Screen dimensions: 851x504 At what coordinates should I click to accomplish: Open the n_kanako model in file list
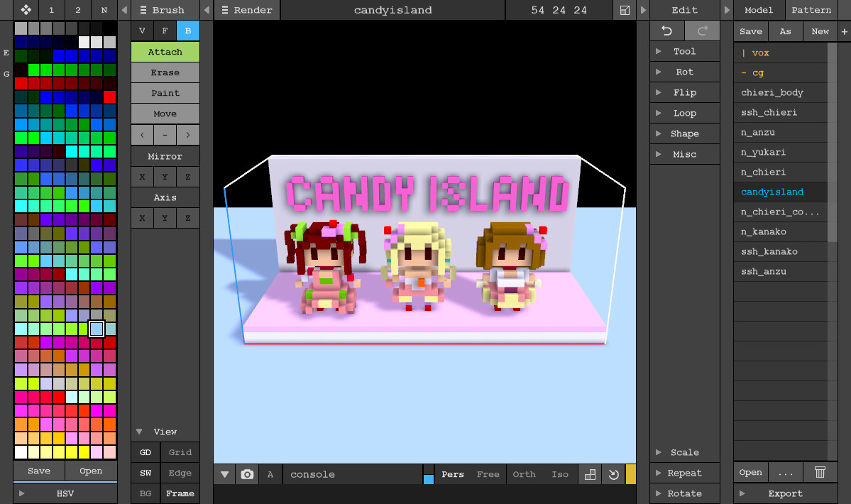pyautogui.click(x=781, y=231)
